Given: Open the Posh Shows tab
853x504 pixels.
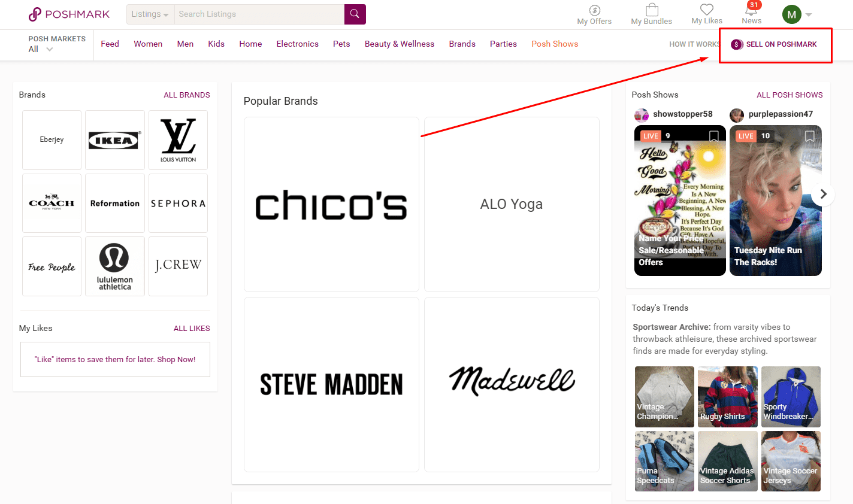Looking at the screenshot, I should tap(555, 44).
